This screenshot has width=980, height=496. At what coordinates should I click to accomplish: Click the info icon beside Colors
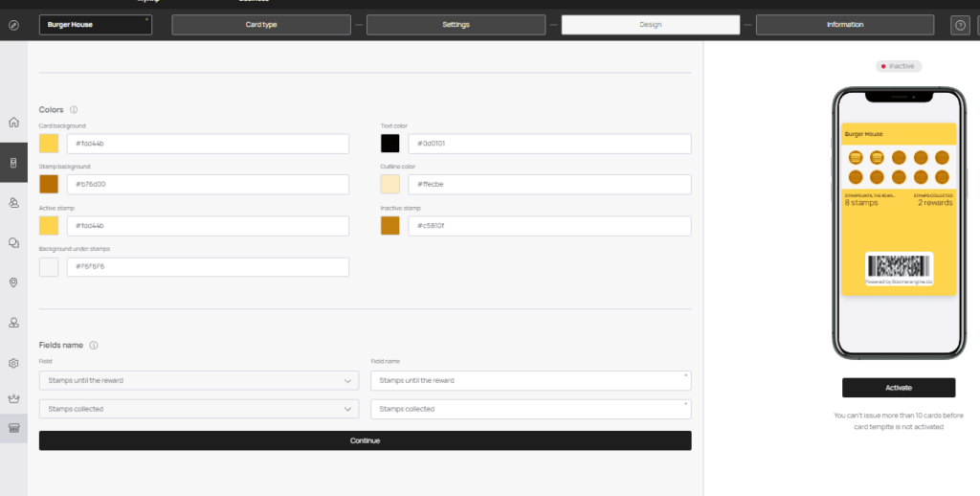coord(74,109)
